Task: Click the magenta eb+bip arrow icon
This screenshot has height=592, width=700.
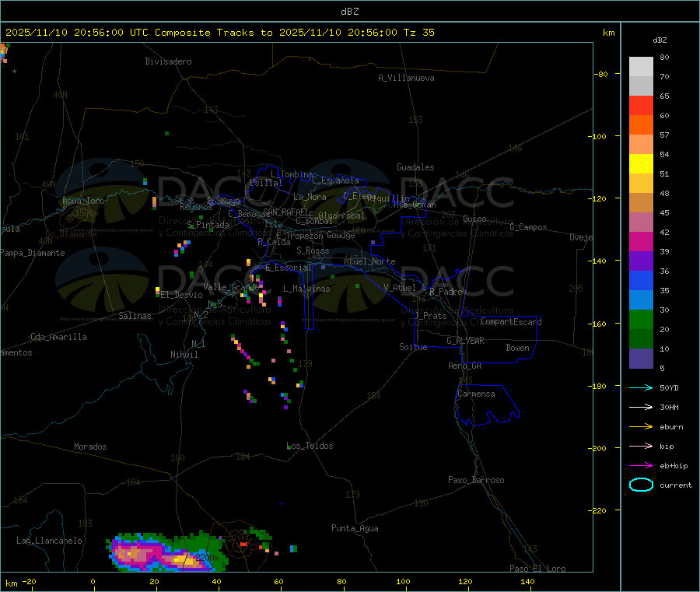Action: coord(641,465)
